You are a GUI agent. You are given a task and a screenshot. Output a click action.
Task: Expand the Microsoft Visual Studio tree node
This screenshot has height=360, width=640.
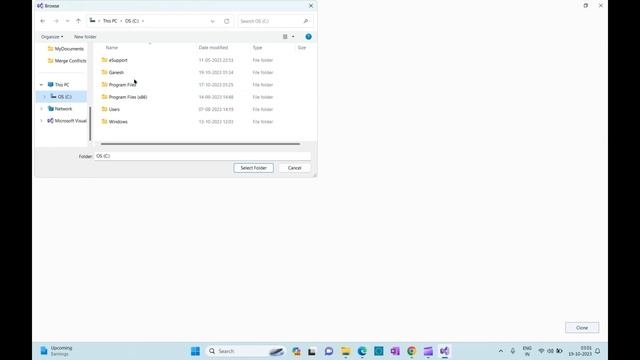pos(41,121)
